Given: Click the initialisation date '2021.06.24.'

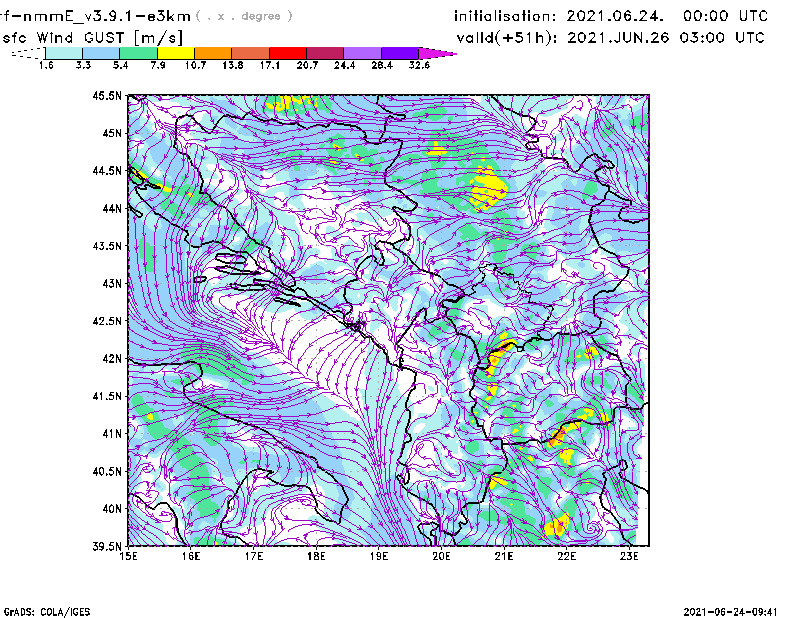Looking at the screenshot, I should coord(615,16).
